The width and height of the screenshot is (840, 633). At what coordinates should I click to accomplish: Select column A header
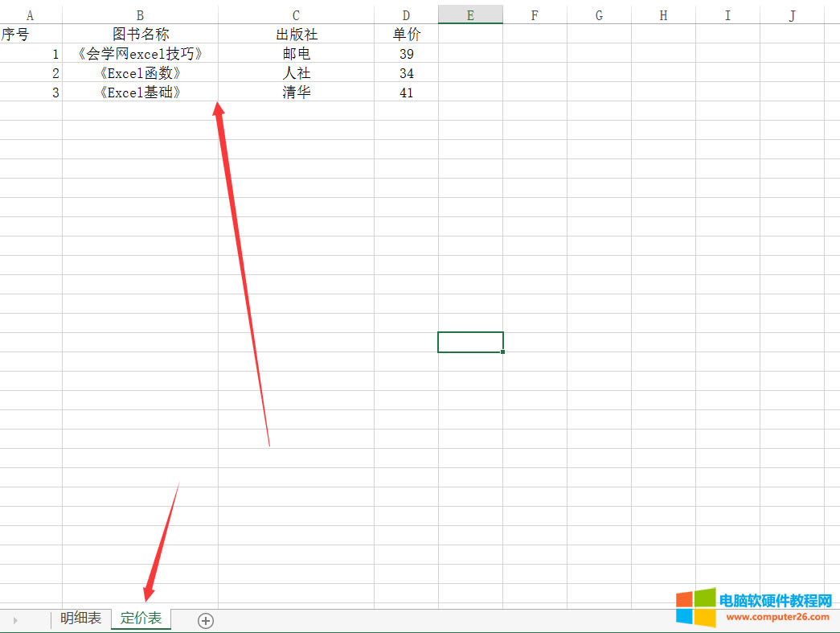[31, 14]
